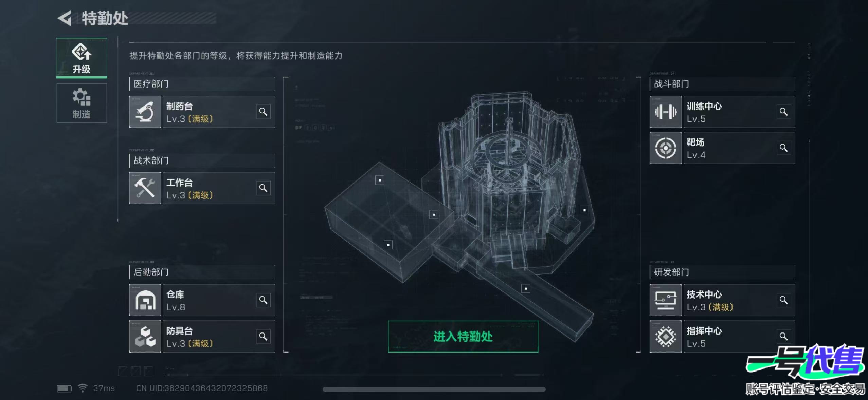
Task: Click the back arrow beside 特勤处
Action: pos(65,18)
